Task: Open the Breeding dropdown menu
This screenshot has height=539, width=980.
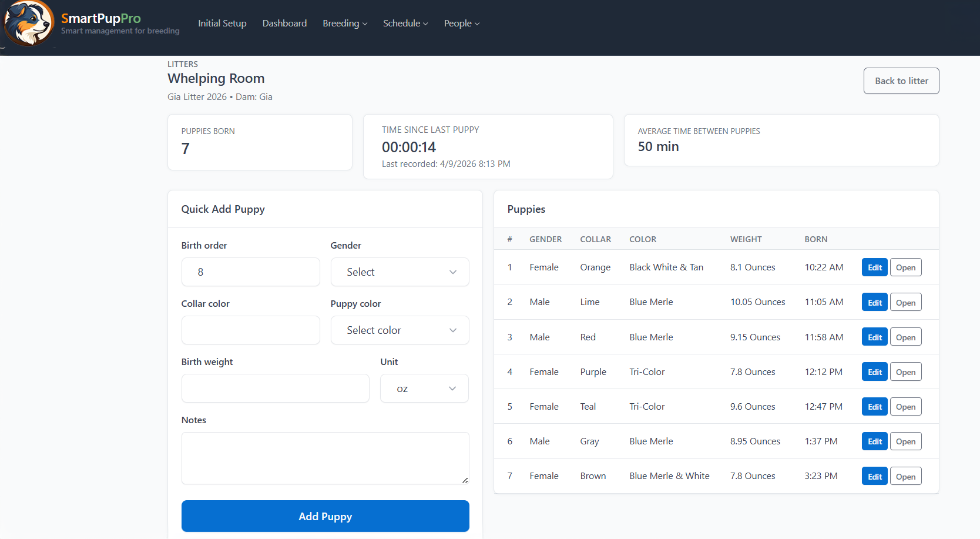Action: pyautogui.click(x=345, y=24)
